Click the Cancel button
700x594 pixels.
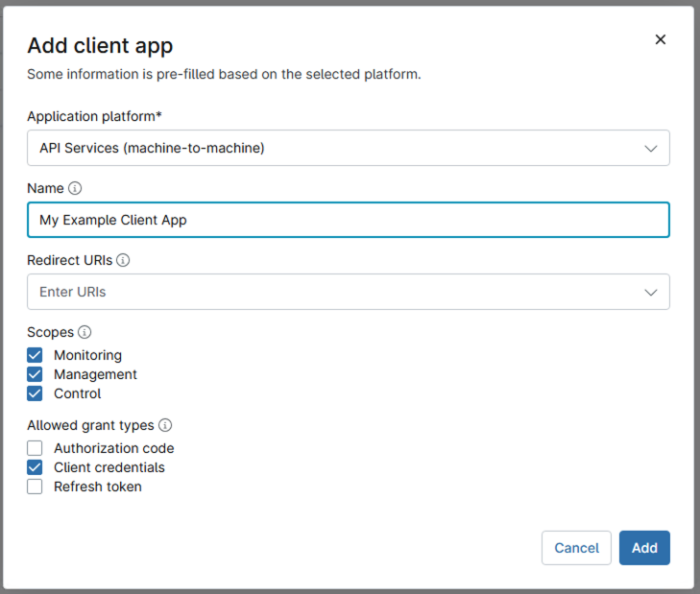576,548
